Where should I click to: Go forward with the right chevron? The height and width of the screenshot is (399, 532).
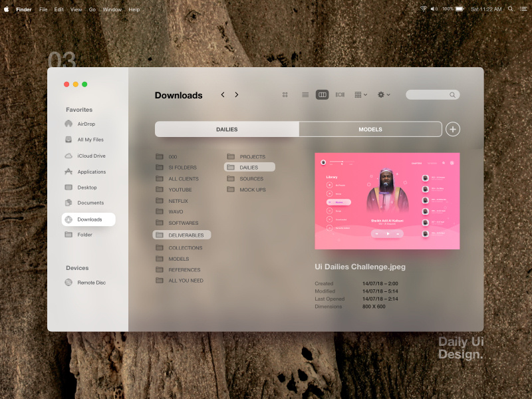[237, 94]
